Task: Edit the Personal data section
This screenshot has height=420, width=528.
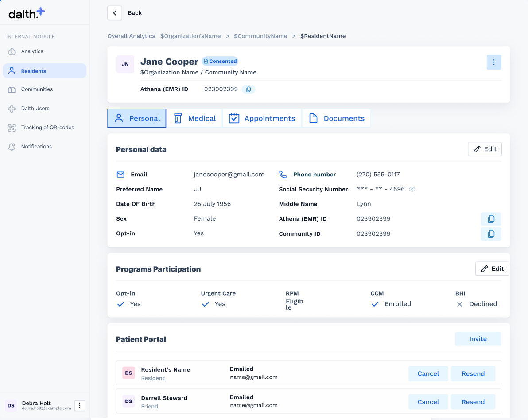Action: click(485, 149)
